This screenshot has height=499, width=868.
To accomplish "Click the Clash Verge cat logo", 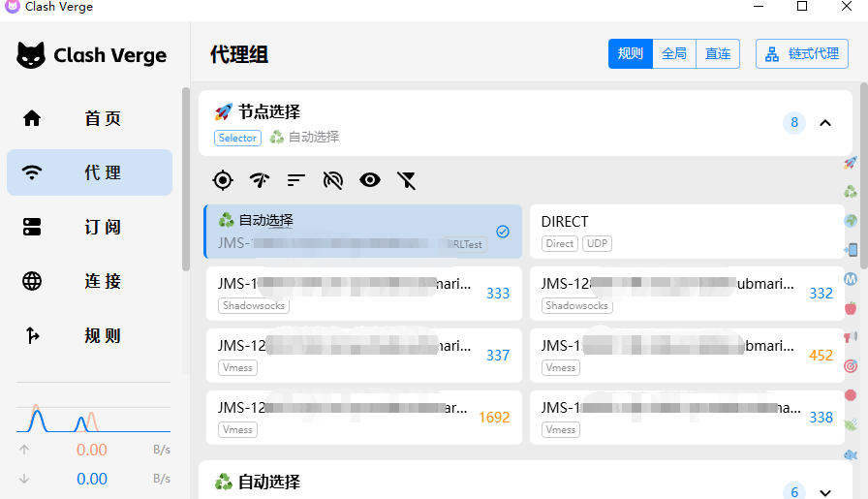I will point(31,55).
